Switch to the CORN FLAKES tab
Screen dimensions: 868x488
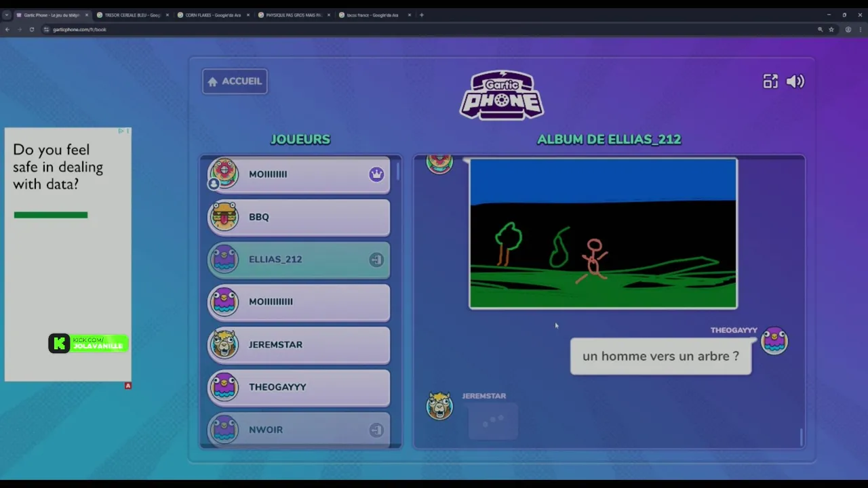click(x=213, y=15)
